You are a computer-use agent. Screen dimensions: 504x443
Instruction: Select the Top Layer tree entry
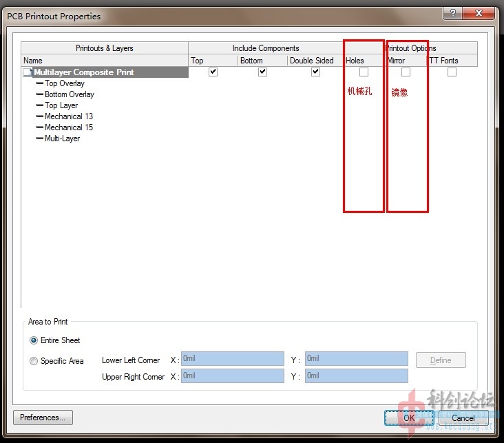pos(61,105)
